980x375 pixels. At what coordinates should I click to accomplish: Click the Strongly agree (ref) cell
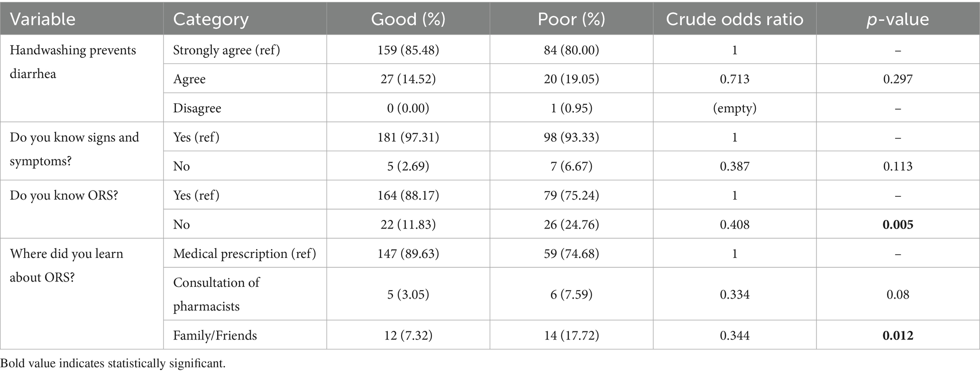pyautogui.click(x=227, y=50)
